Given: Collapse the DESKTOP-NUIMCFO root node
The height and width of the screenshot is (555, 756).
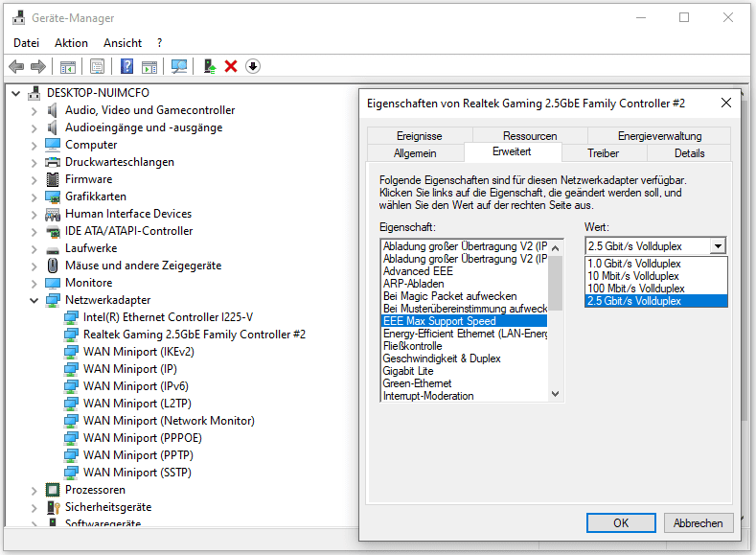Looking at the screenshot, I should coord(16,93).
